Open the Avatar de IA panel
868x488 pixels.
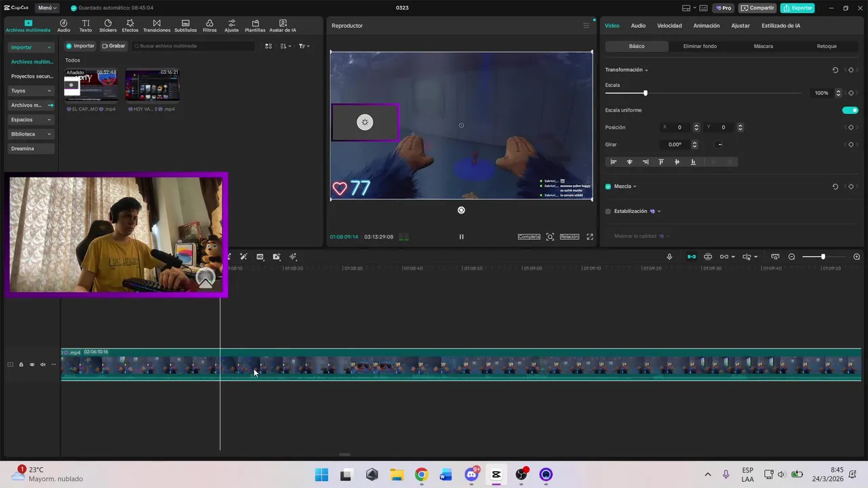tap(283, 26)
